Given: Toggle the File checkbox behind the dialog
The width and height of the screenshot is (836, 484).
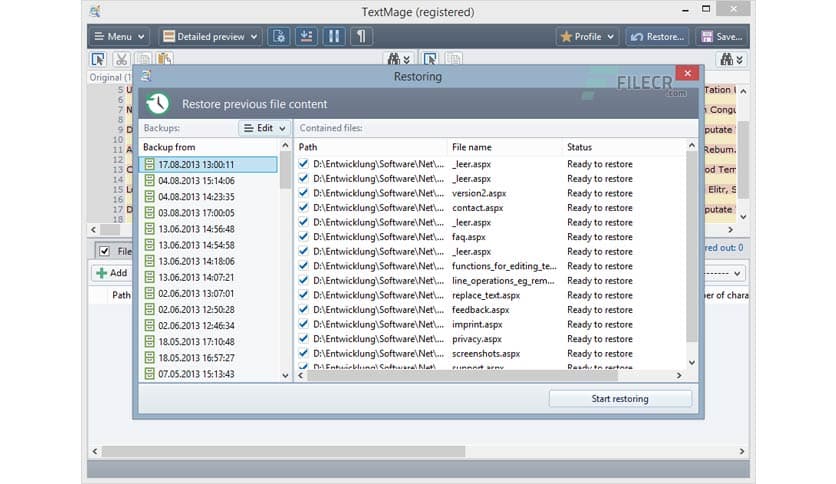Looking at the screenshot, I should tap(104, 251).
